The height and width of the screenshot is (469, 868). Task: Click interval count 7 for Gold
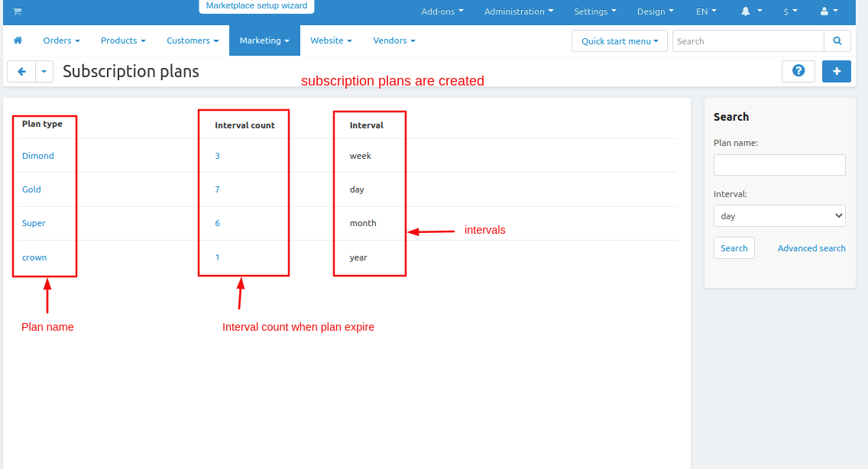218,189
